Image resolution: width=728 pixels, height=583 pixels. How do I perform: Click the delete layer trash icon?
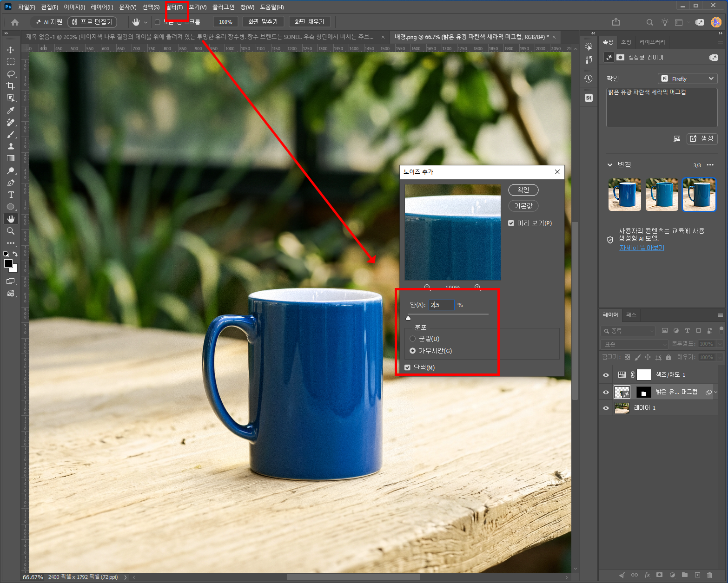(x=709, y=575)
